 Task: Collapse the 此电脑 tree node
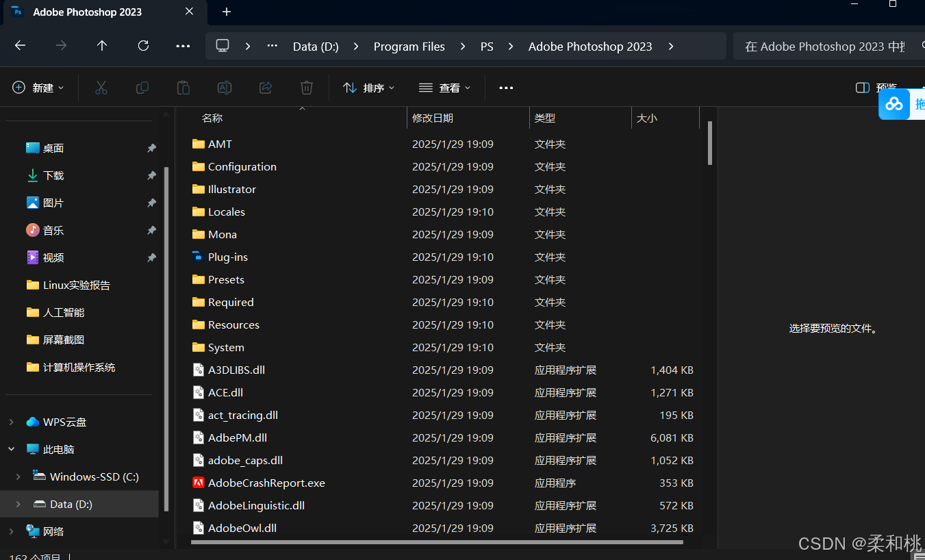(x=11, y=449)
